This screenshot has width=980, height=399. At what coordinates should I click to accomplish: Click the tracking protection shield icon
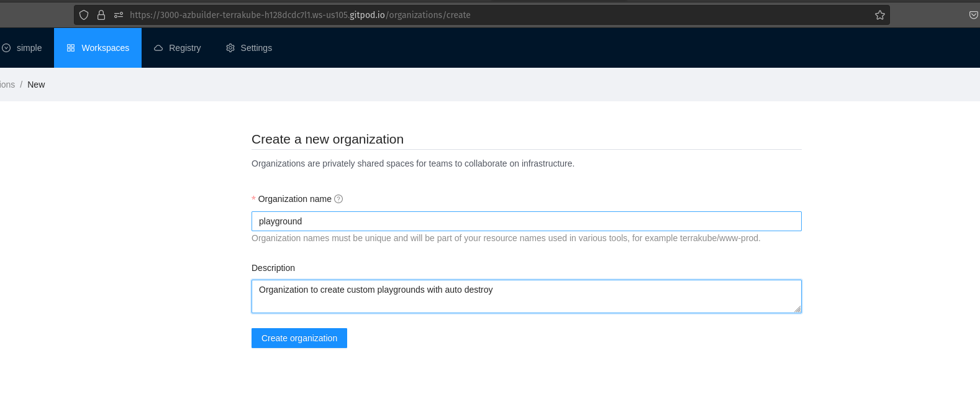[84, 15]
